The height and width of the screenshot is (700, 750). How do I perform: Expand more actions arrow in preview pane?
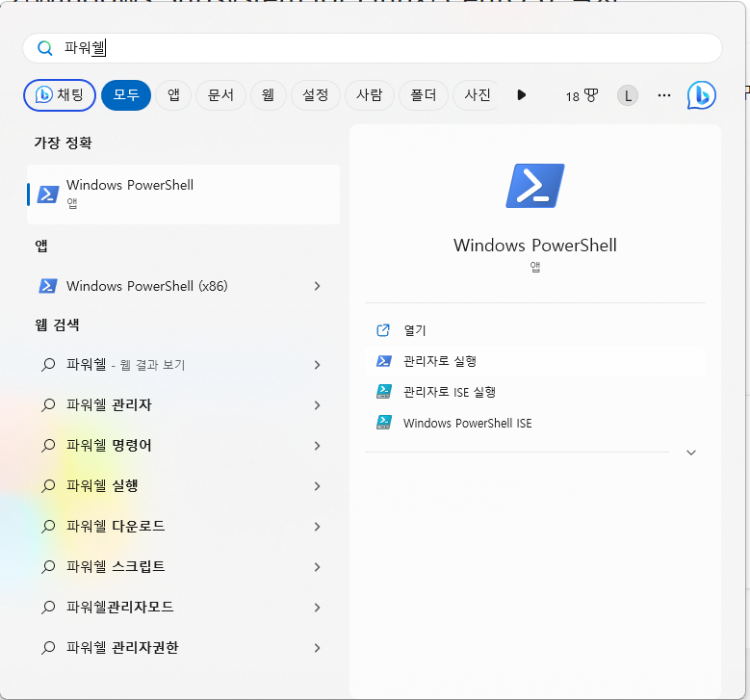[690, 453]
